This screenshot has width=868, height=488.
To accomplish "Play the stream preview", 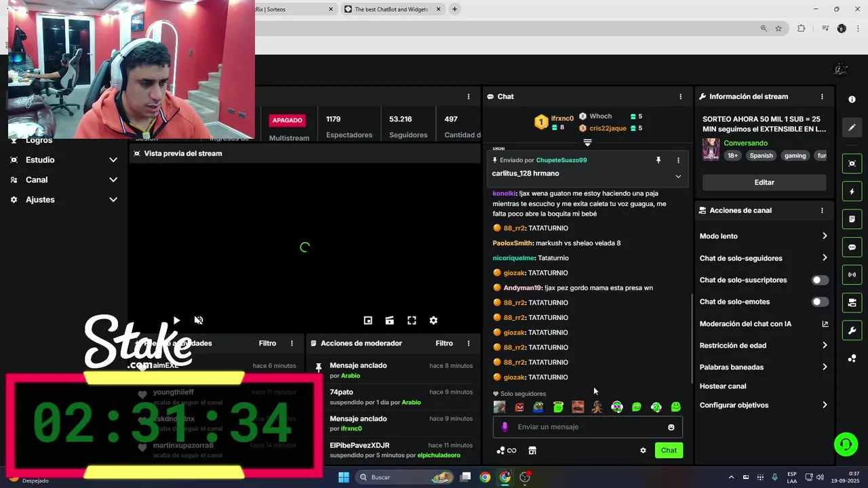I will [176, 321].
